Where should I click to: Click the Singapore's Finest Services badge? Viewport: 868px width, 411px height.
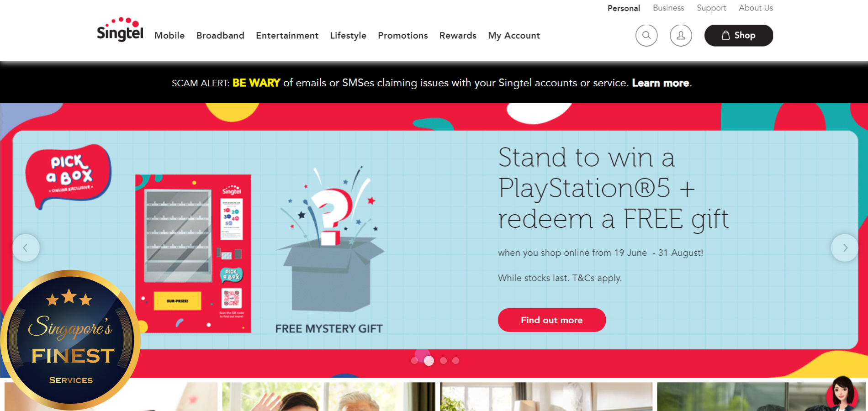[70, 340]
